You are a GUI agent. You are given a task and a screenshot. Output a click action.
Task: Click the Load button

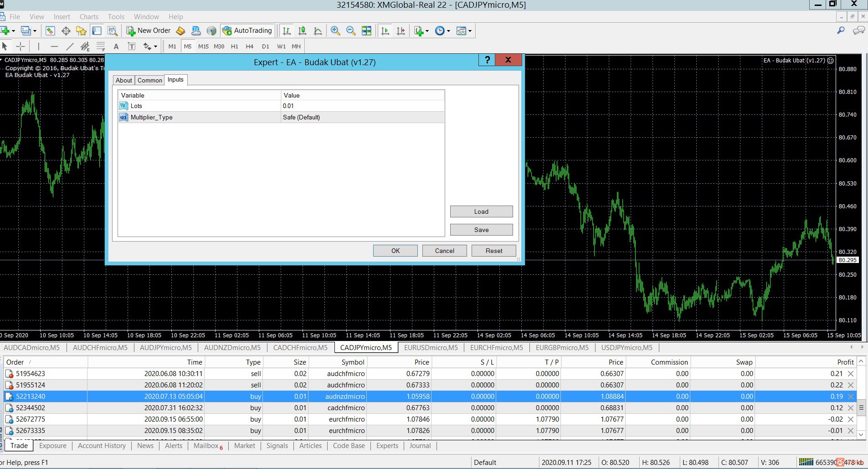(x=481, y=211)
